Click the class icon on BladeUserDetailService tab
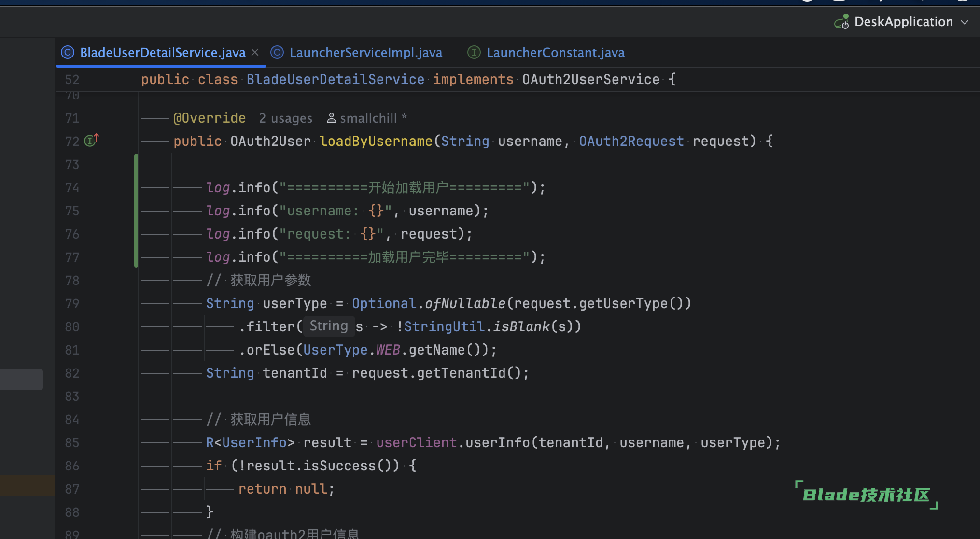Screen dimensions: 980x539 68,52
